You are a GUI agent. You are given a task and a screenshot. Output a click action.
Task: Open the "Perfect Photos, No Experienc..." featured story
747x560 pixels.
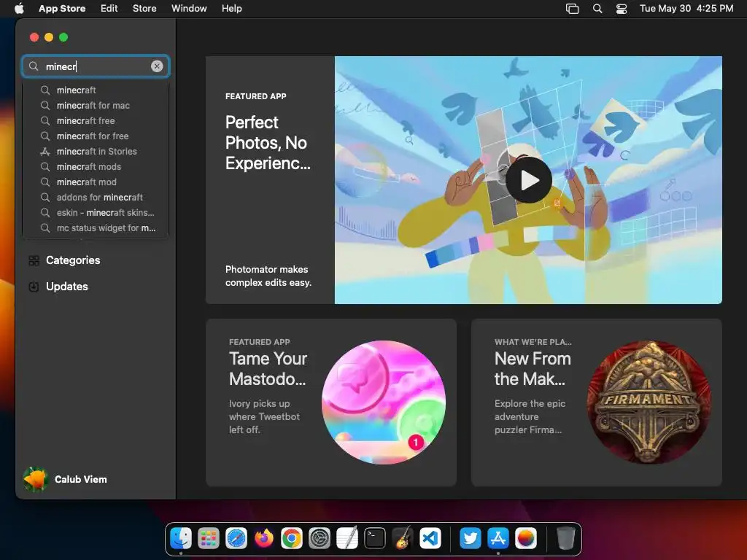(x=463, y=180)
